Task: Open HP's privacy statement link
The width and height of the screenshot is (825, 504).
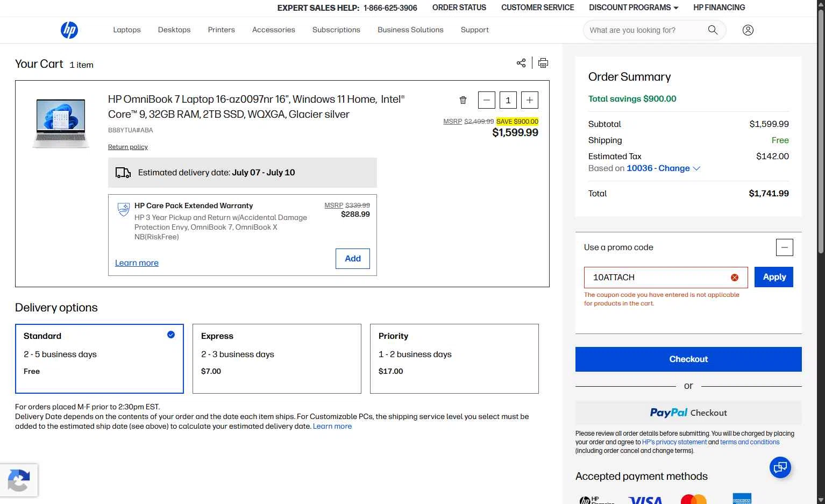Action: [674, 442]
